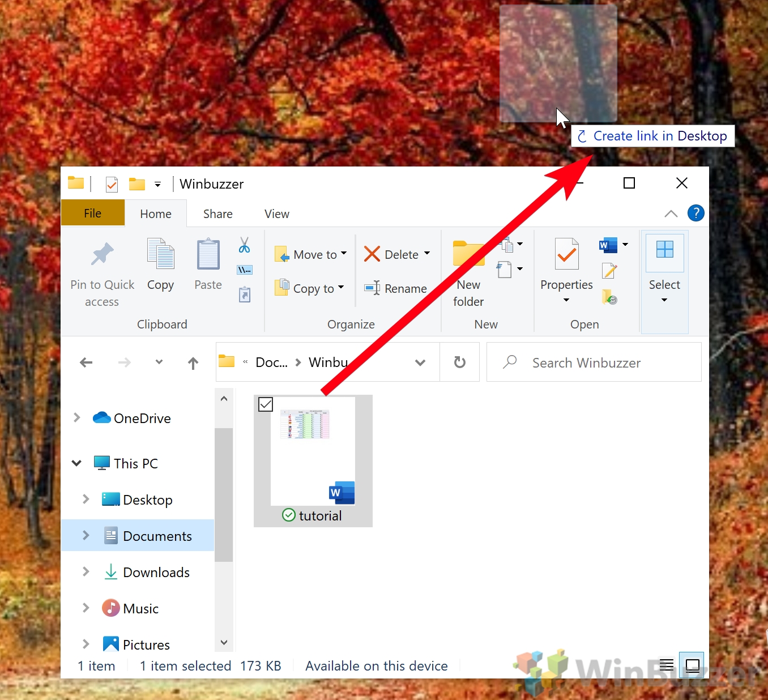The height and width of the screenshot is (700, 768).
Task: Click the blue Help question mark
Action: coord(696,213)
